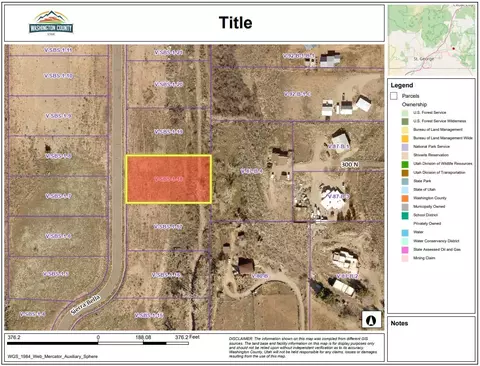The height and width of the screenshot is (366, 480).
Task: Click the Utah Division of Transportation swatch
Action: pyautogui.click(x=405, y=173)
